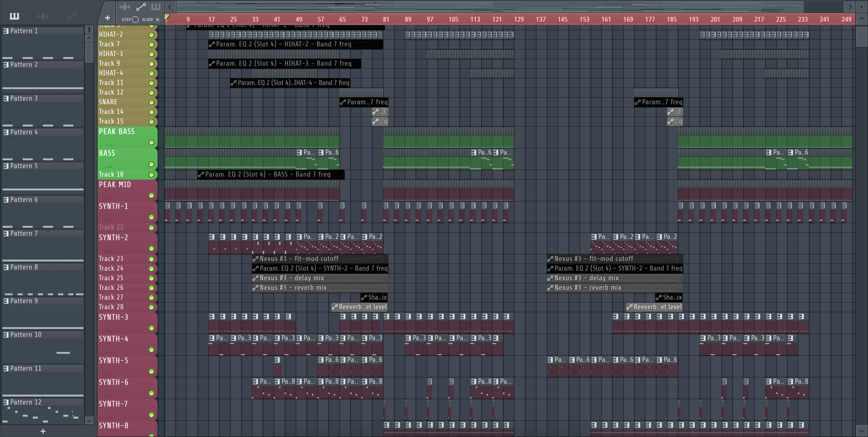868x437 pixels.
Task: Click the piano-roll icon beside Pattern 2
Action: 6,65
